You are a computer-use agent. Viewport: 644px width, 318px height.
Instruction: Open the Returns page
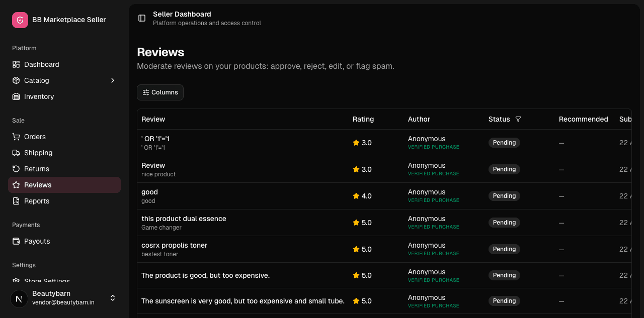coord(64,169)
